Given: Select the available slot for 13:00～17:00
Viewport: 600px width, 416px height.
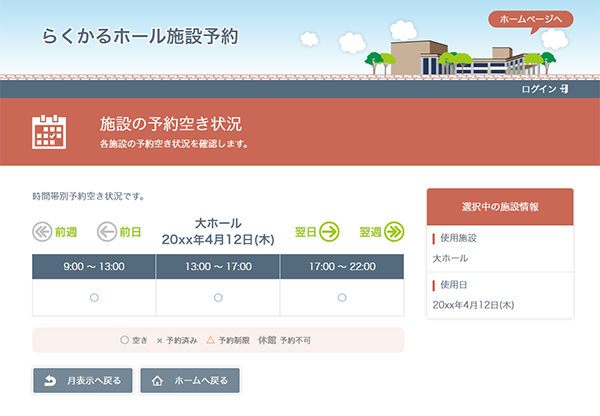Looking at the screenshot, I should click(x=218, y=297).
